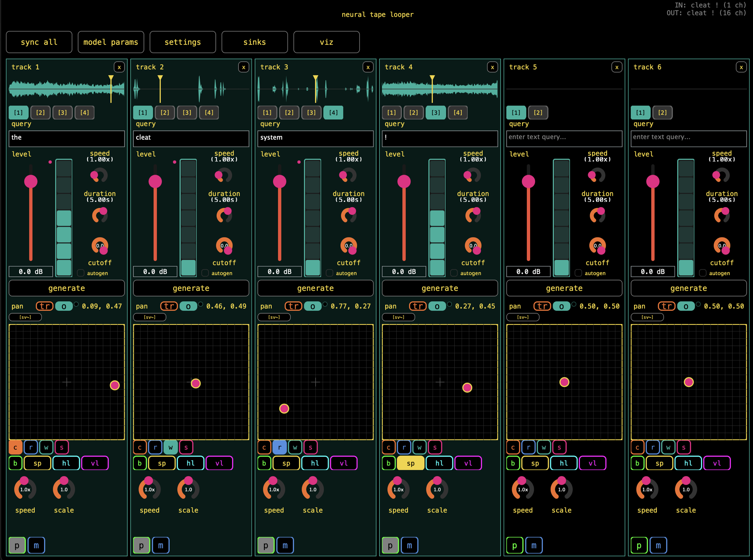Click the 'b' icon on track 5
The width and height of the screenshot is (753, 560).
(x=513, y=463)
